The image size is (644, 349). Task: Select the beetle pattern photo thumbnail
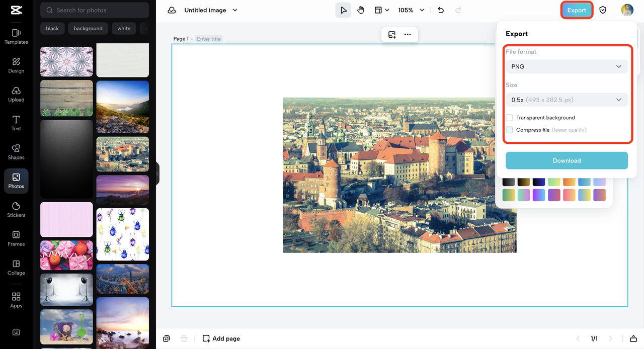point(122,234)
